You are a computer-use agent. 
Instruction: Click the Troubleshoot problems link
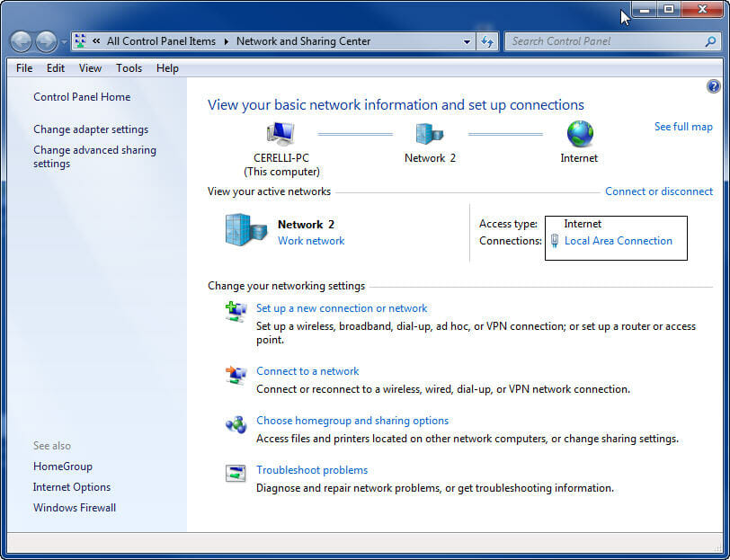312,470
